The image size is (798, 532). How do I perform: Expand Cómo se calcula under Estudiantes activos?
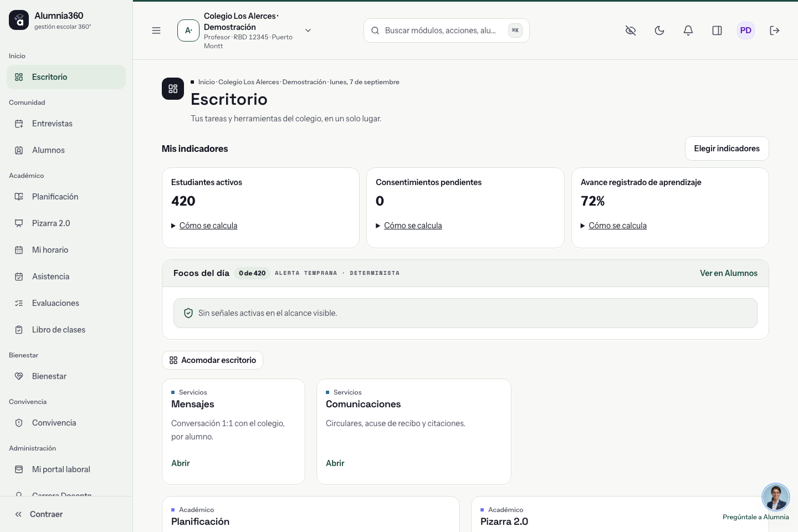(204, 226)
